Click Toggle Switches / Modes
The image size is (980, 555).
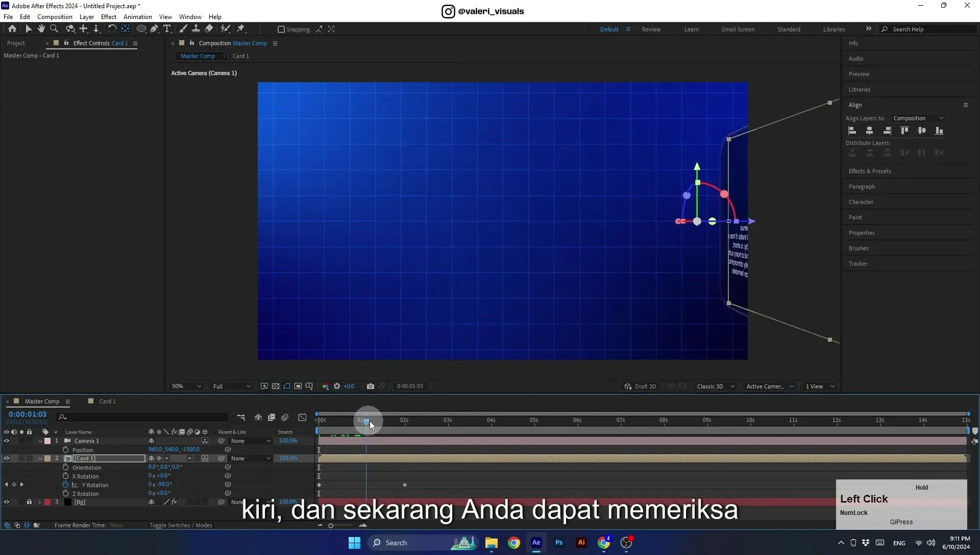pyautogui.click(x=181, y=525)
